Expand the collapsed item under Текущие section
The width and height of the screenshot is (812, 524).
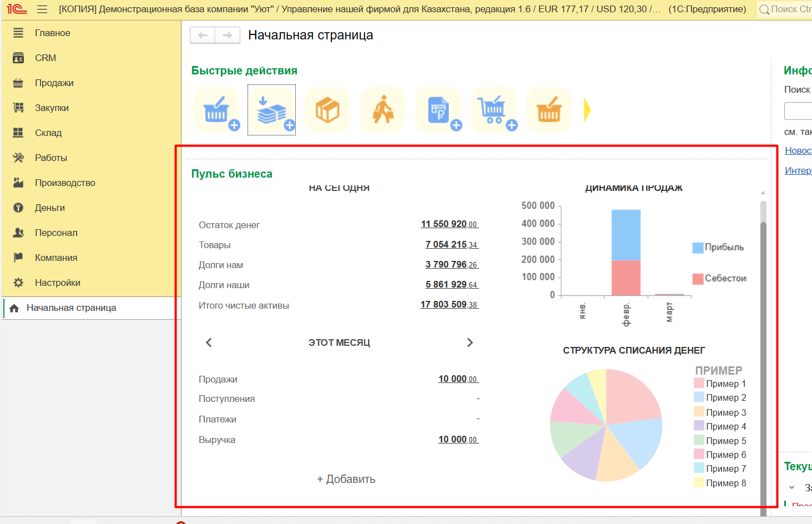click(x=792, y=487)
